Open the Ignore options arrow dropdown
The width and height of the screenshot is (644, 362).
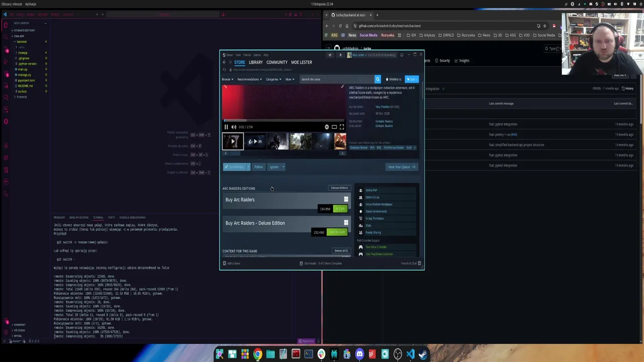pos(283,167)
